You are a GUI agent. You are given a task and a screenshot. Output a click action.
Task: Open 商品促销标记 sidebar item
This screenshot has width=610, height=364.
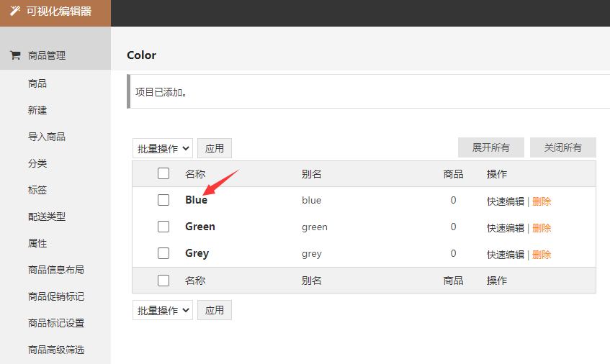[56, 296]
